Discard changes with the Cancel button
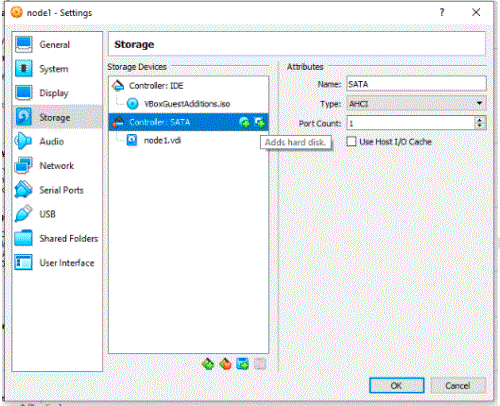This screenshot has height=406, width=500. click(458, 386)
